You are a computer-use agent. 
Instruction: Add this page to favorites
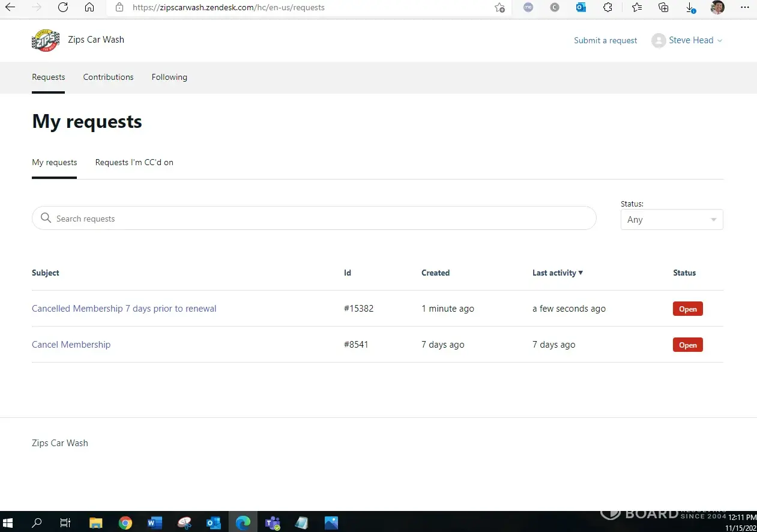[499, 8]
